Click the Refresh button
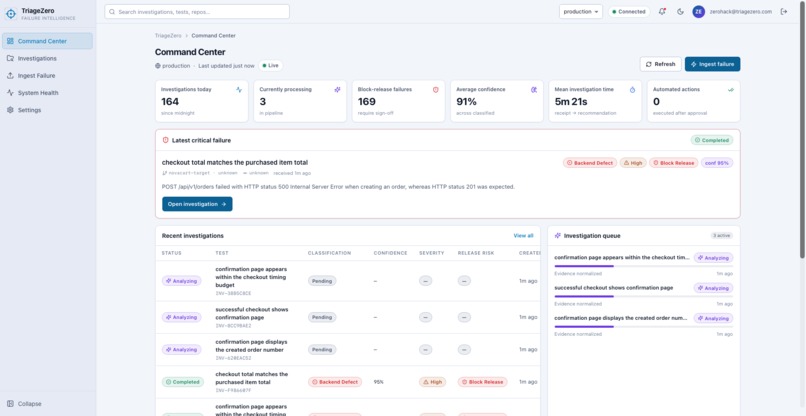 [x=661, y=64]
